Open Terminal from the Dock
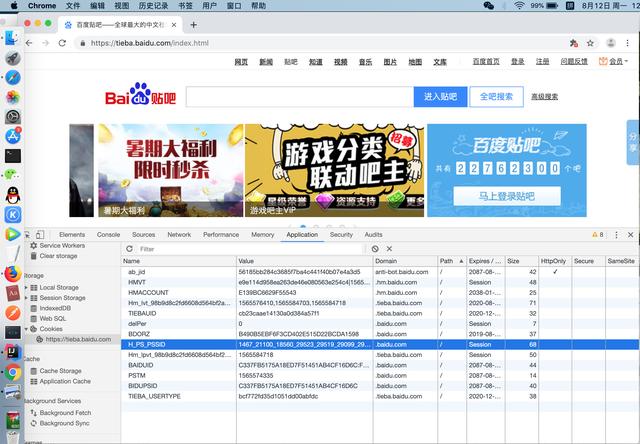This screenshot has width=640, height=444. pos(13,156)
